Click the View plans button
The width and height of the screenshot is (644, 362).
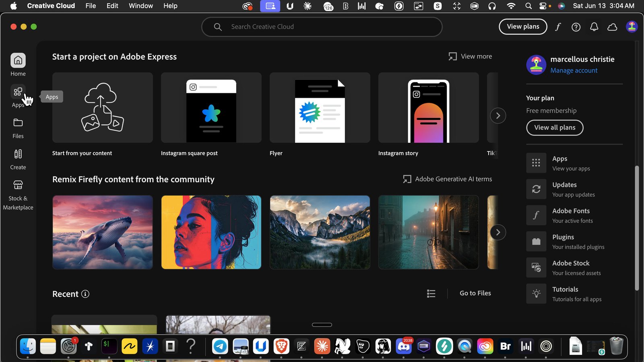pyautogui.click(x=523, y=27)
